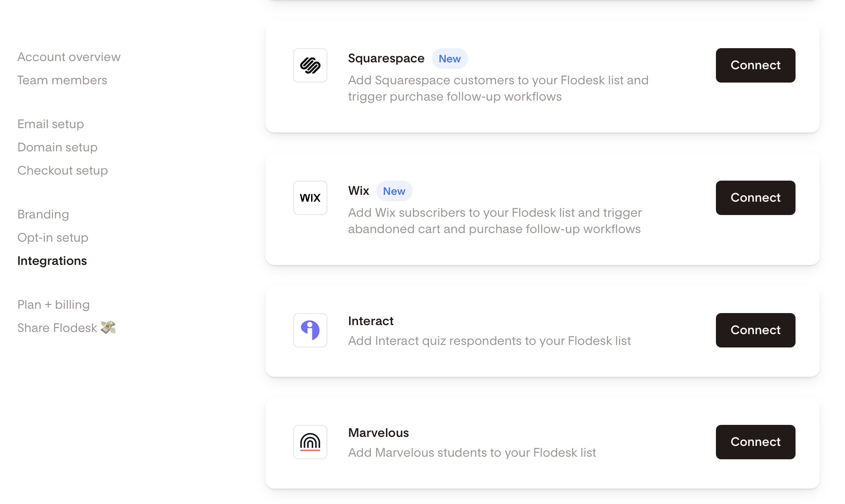Click the New badge beside Squarespace
This screenshot has height=504, width=845.
pyautogui.click(x=450, y=58)
